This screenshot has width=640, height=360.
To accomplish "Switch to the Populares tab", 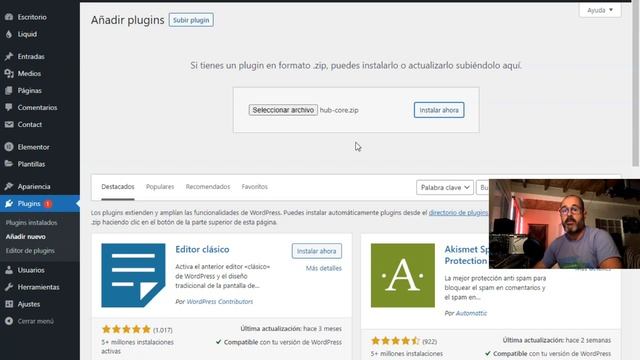I will (160, 187).
